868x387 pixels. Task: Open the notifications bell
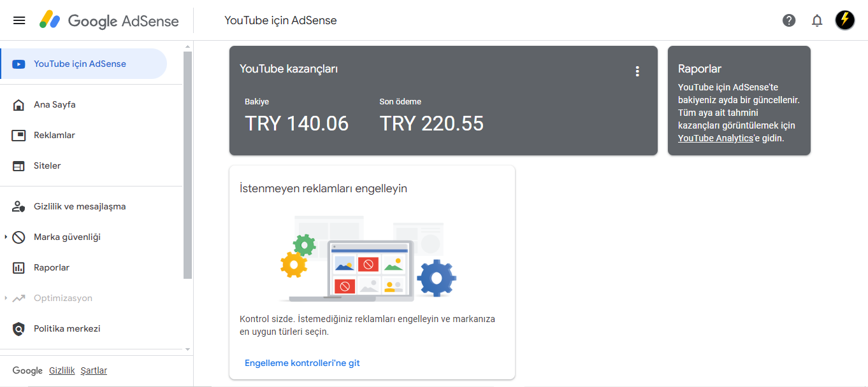[x=817, y=20]
